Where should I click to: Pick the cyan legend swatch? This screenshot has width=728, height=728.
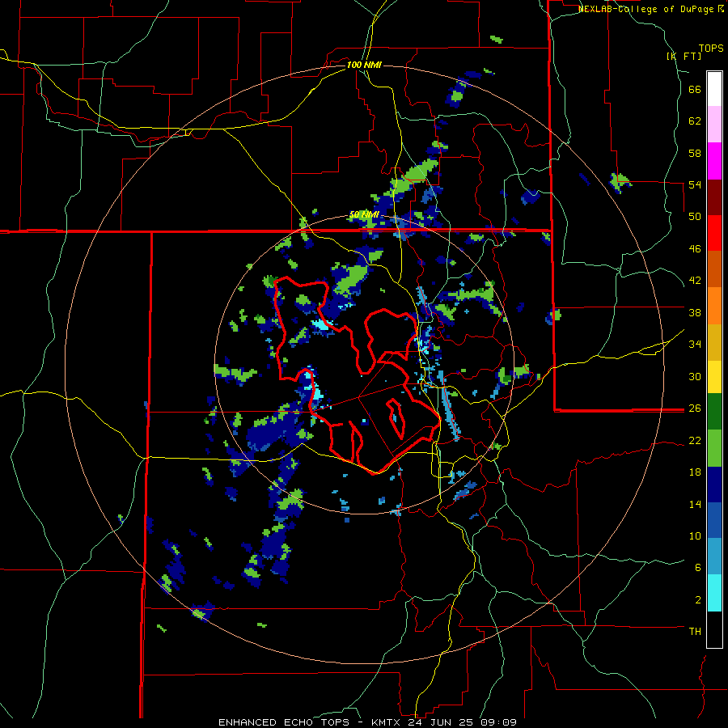click(x=714, y=593)
